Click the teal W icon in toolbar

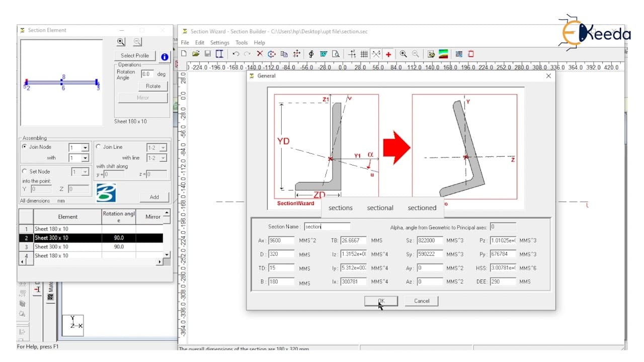(324, 54)
